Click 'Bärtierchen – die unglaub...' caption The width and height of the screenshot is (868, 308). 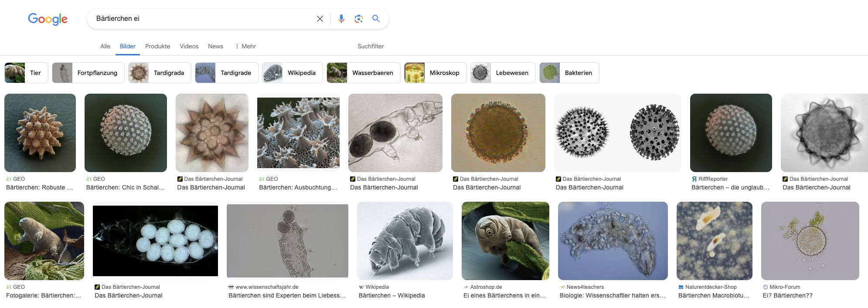[731, 187]
